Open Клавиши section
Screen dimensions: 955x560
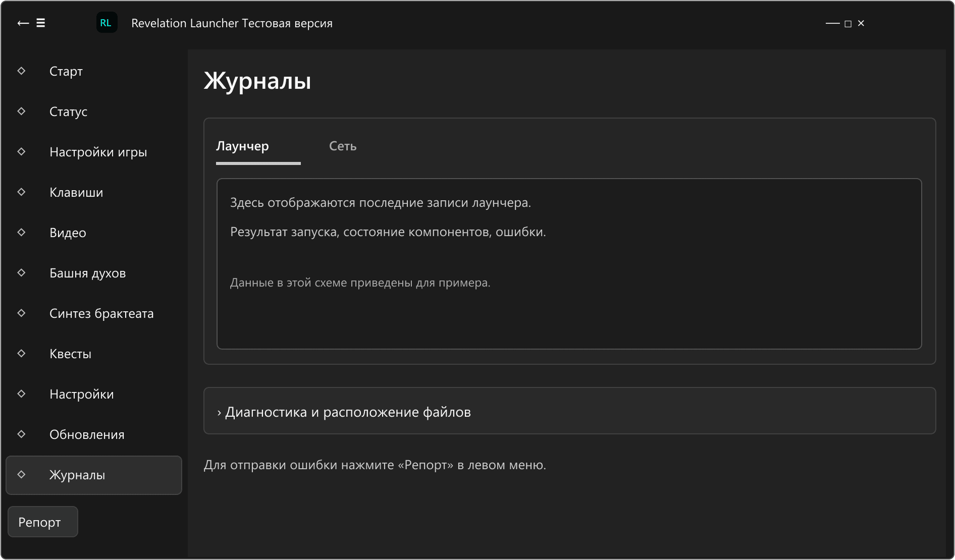(94, 193)
